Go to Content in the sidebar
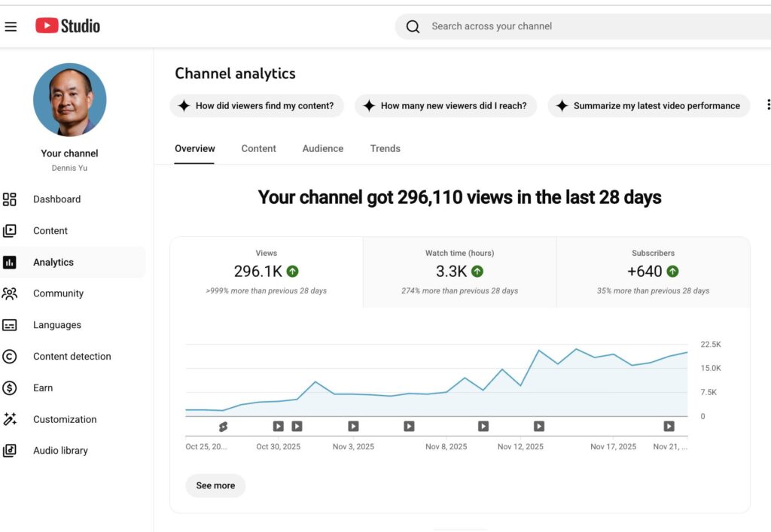771x532 pixels. pyautogui.click(x=50, y=231)
